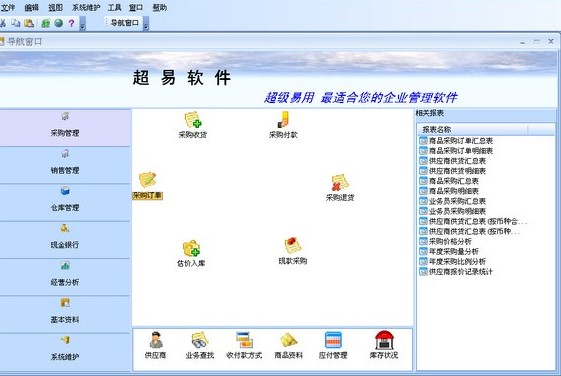Expand toolbar options arrow beside 导航窗口 button
561x376 pixels.
(x=146, y=24)
